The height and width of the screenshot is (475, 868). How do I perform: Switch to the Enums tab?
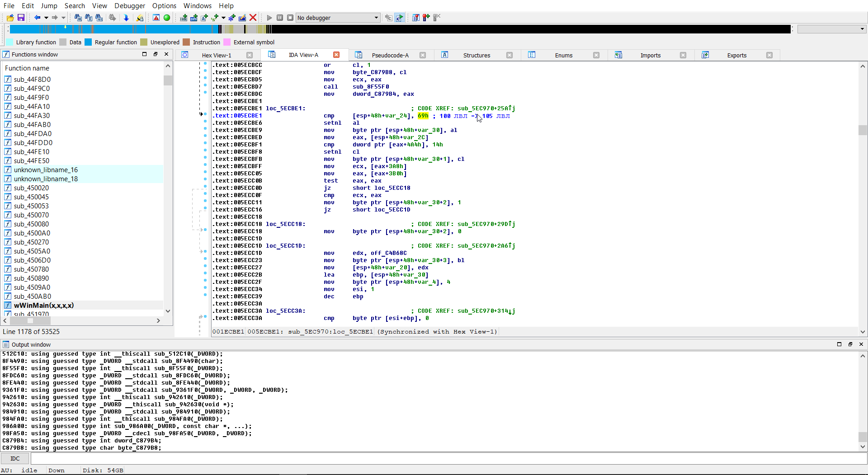coord(563,55)
